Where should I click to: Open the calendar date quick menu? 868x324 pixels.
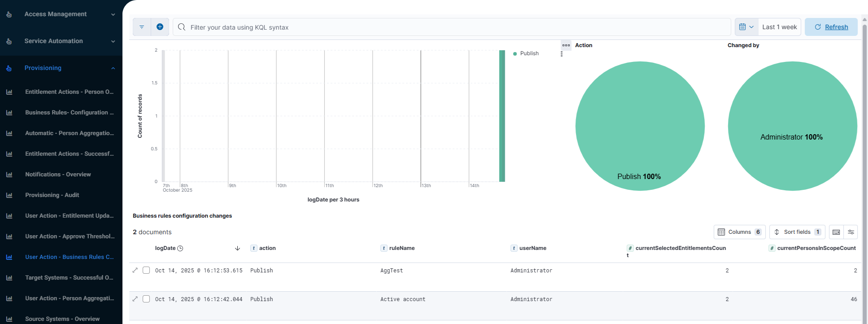point(746,27)
